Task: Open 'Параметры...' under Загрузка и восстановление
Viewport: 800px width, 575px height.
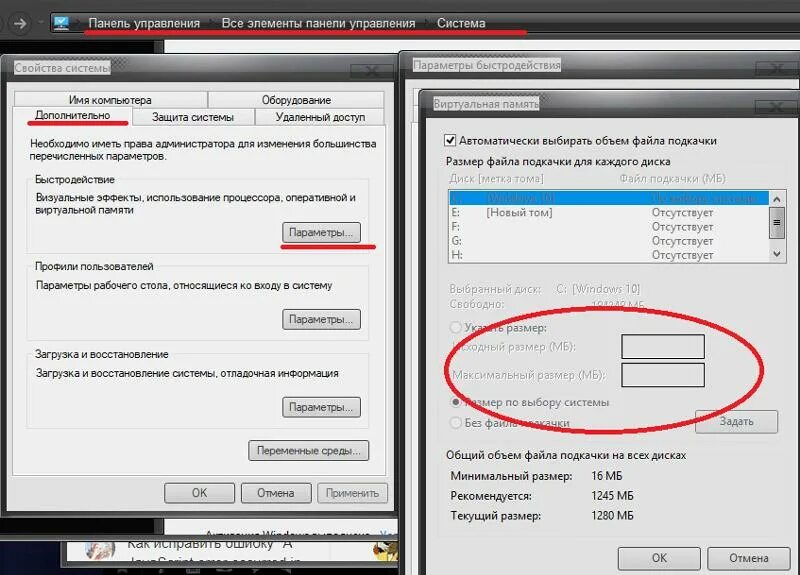Action: (321, 407)
